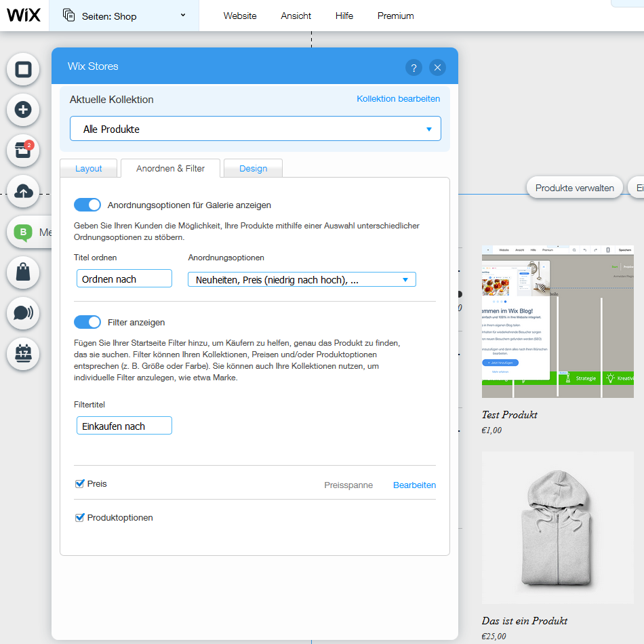Switch to the Design tab

click(x=253, y=168)
